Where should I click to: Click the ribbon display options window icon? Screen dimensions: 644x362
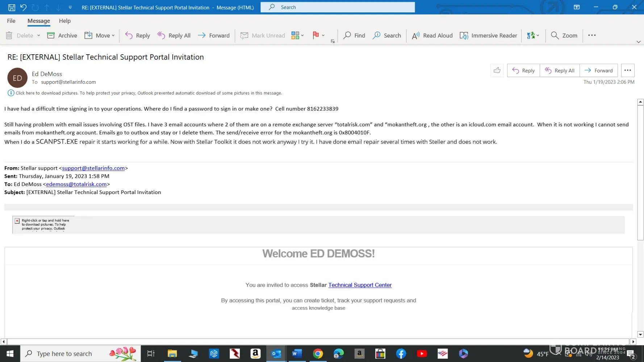coord(577,7)
